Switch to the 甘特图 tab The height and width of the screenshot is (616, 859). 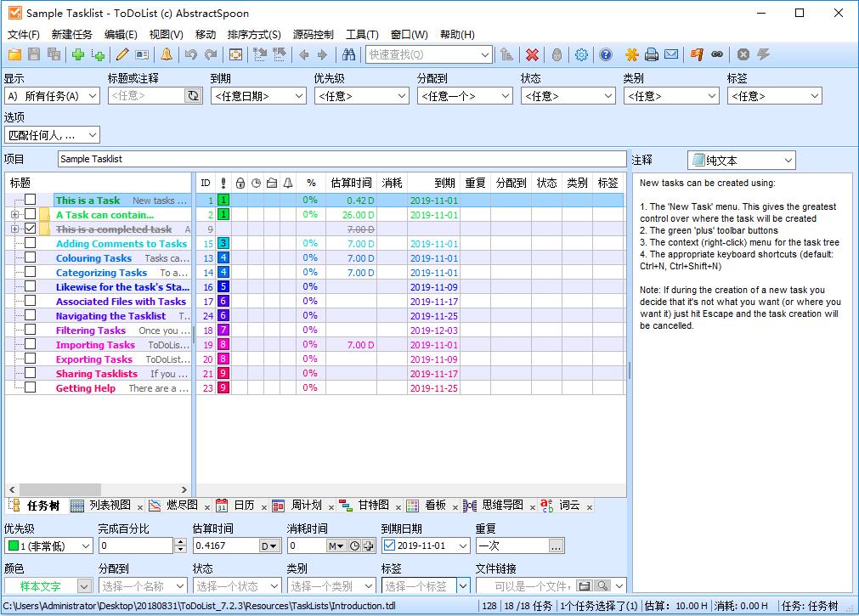[372, 506]
